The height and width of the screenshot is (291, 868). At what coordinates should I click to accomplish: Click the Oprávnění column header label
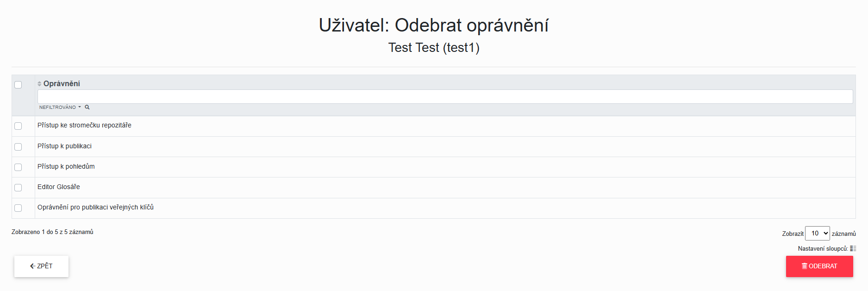pyautogui.click(x=62, y=84)
